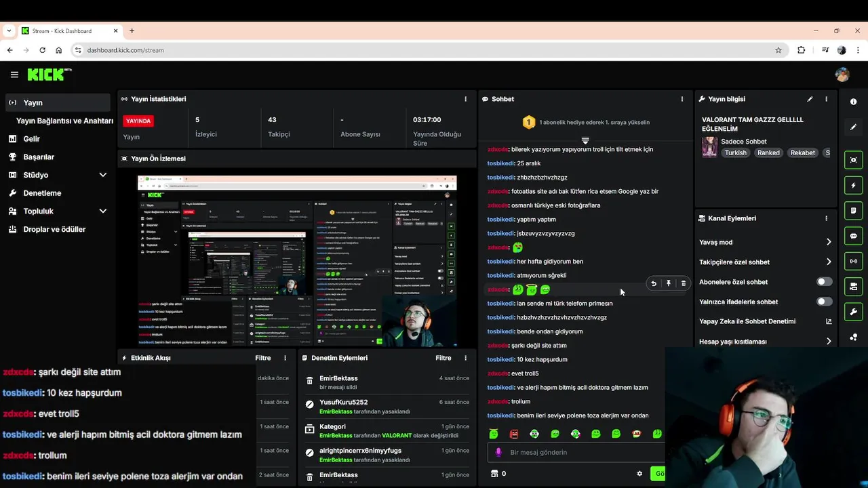The height and width of the screenshot is (488, 868).
Task: Click the YusufKuru5252 banned entry
Action: point(387,407)
